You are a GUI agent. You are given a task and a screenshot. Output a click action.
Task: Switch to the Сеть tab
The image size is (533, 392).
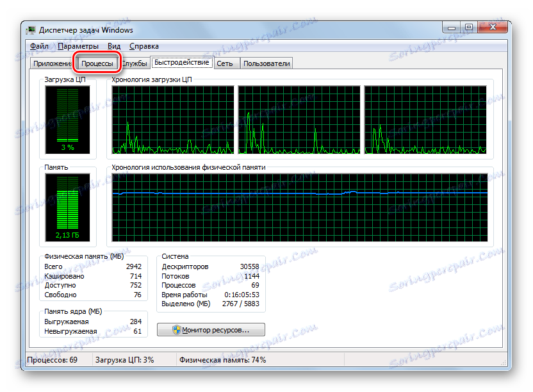225,63
